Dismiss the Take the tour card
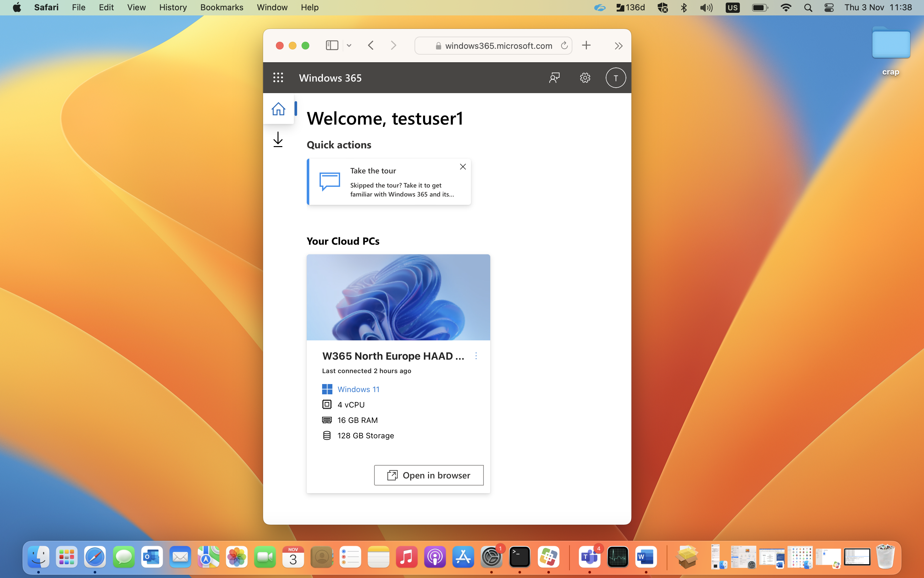Image resolution: width=924 pixels, height=578 pixels. click(x=463, y=167)
